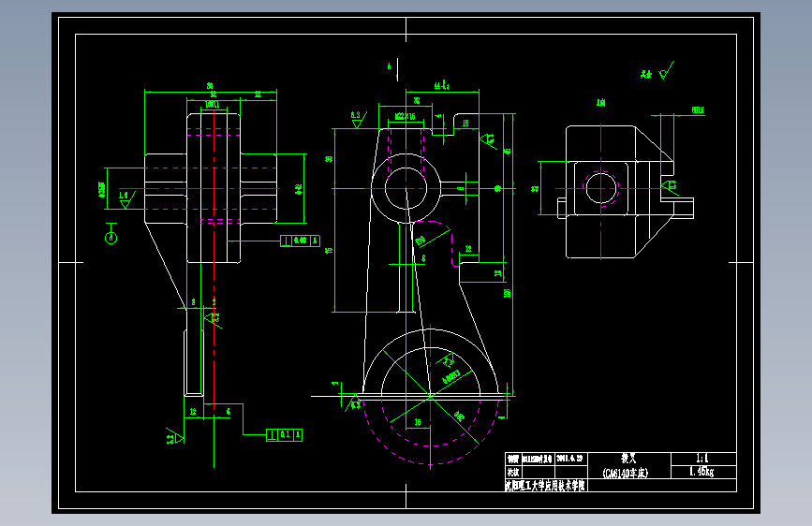Select the 16 dimension below the fork arc

point(418,422)
